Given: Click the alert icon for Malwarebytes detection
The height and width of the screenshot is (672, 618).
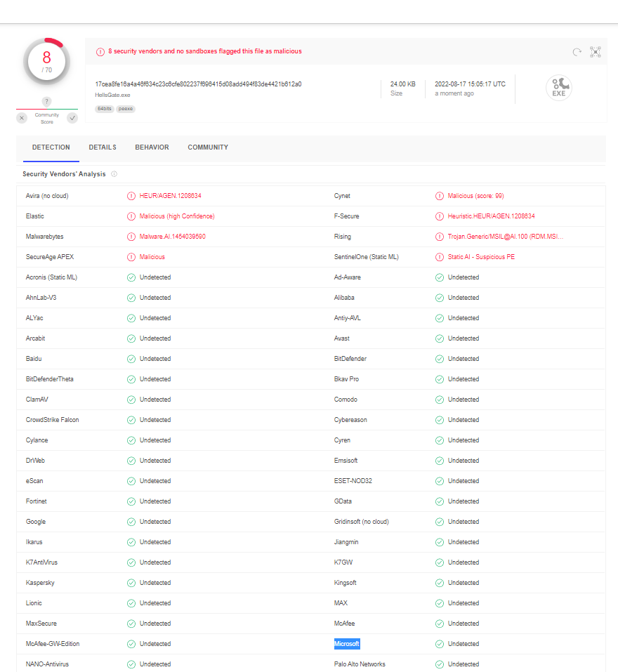Looking at the screenshot, I should coord(131,237).
